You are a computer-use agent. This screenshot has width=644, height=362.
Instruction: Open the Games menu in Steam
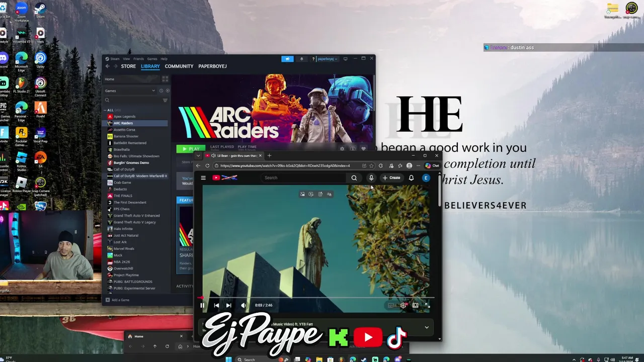click(x=152, y=59)
